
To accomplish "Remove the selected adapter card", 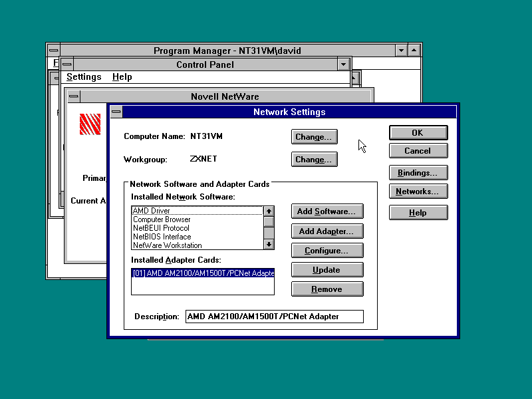I will click(x=327, y=289).
